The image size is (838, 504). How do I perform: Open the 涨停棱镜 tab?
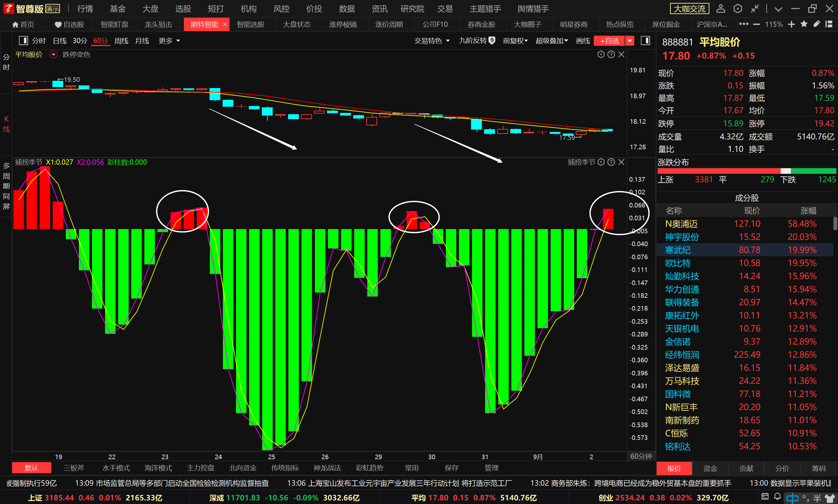click(343, 25)
